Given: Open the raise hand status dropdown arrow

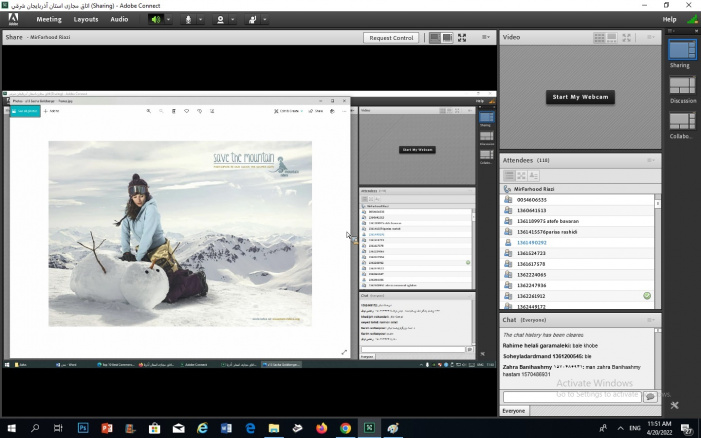Looking at the screenshot, I should click(265, 19).
